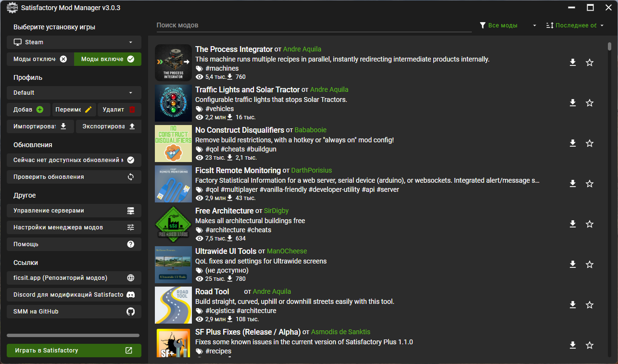This screenshot has height=364, width=618.
Task: Export the profile with 'Экспортировать'
Action: [109, 126]
